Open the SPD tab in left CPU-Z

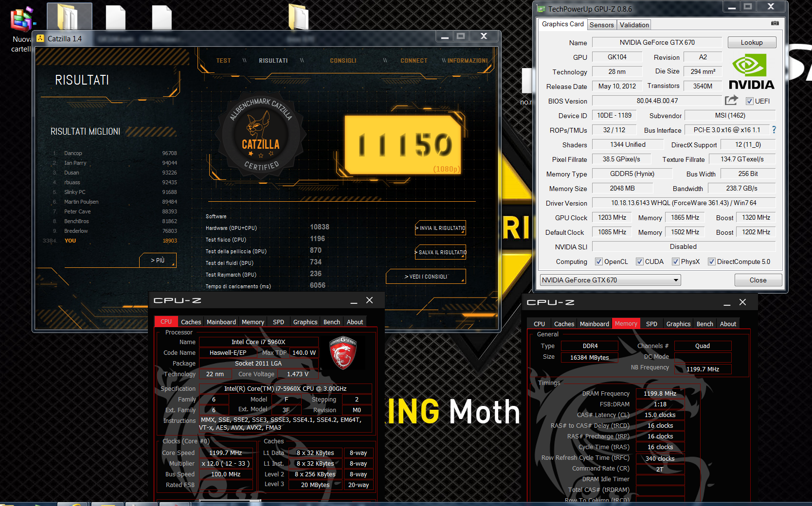click(278, 322)
